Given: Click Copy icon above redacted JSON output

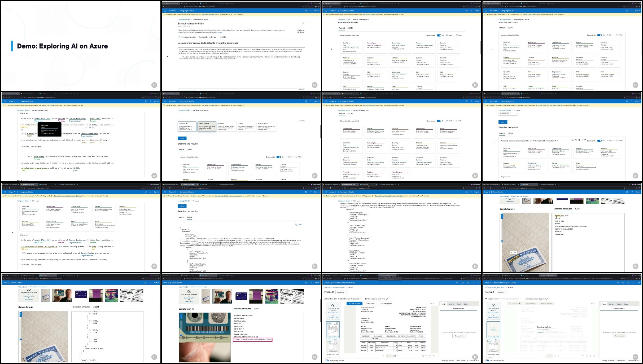Looking at the screenshot, I should click(296, 225).
